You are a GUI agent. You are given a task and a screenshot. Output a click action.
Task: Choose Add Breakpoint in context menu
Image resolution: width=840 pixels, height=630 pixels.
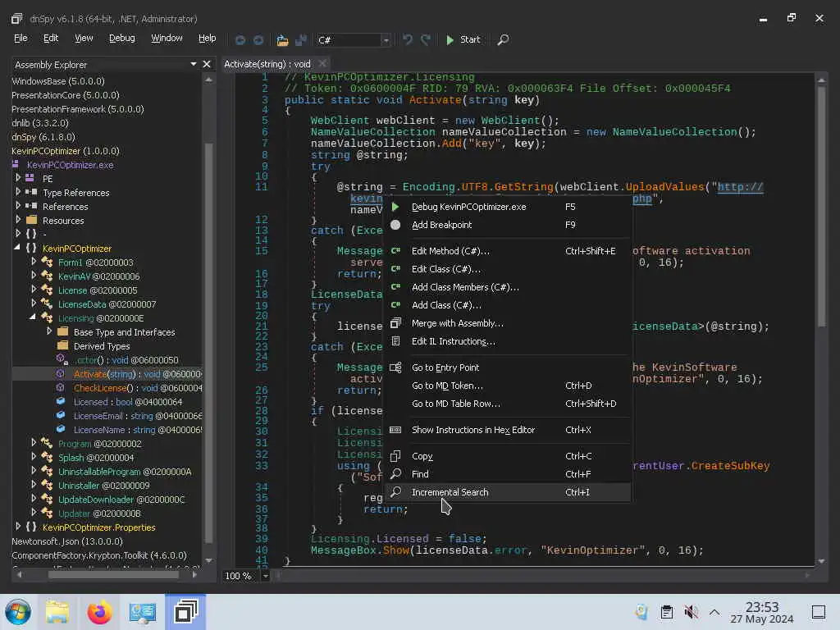[507, 225]
